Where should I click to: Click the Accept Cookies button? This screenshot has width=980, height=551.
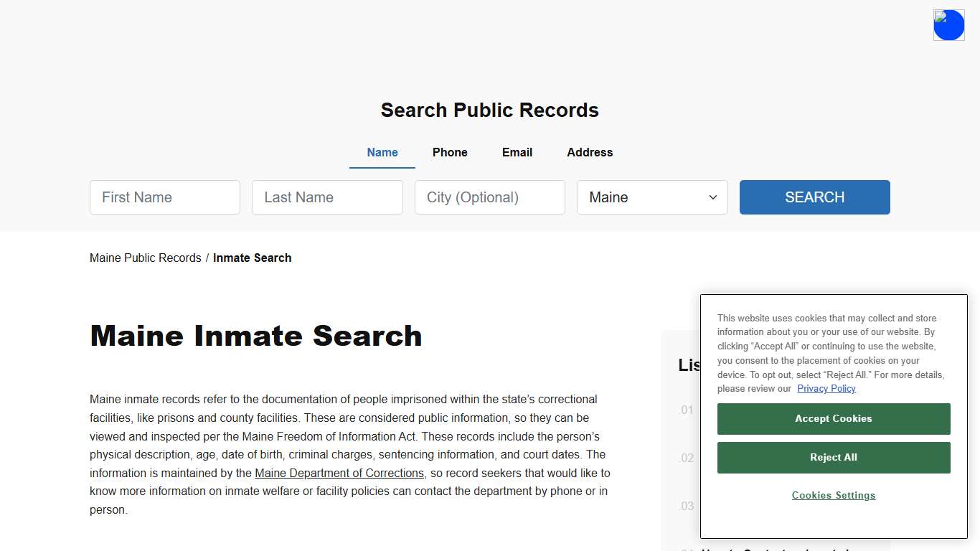(x=833, y=418)
